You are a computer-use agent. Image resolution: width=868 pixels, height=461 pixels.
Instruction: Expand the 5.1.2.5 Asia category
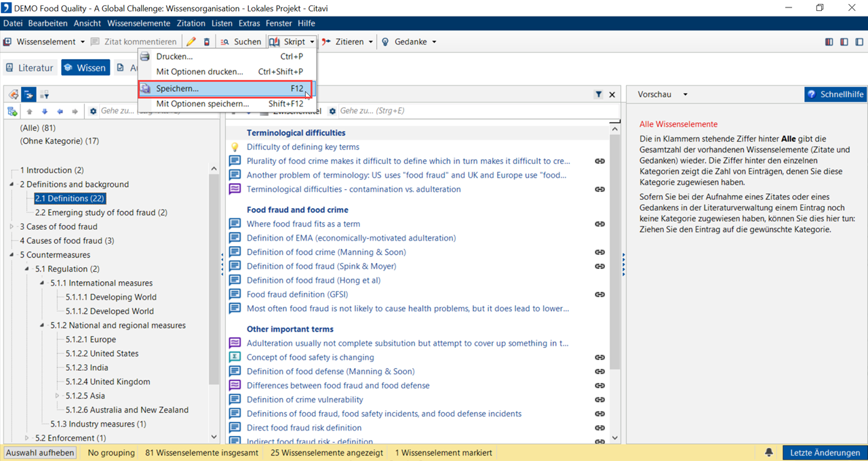click(58, 396)
